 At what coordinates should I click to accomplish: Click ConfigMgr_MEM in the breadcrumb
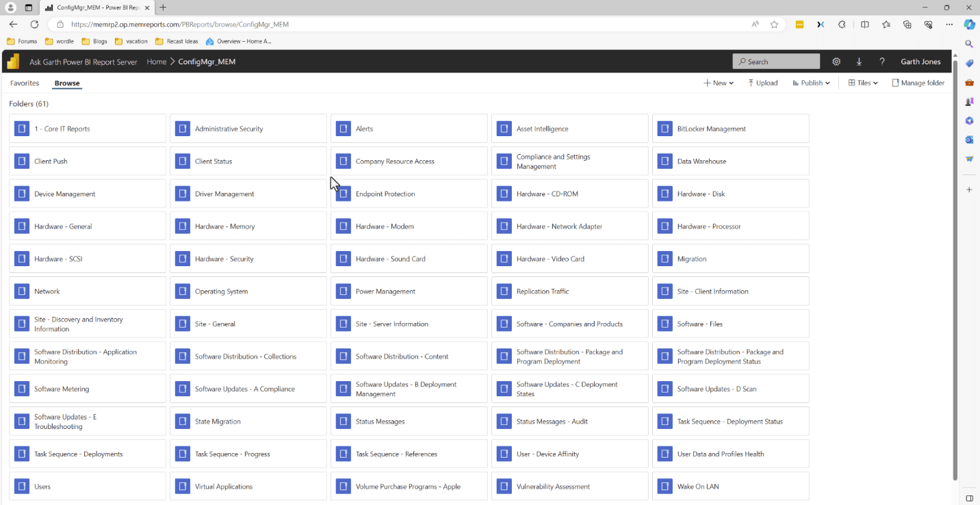click(x=207, y=62)
